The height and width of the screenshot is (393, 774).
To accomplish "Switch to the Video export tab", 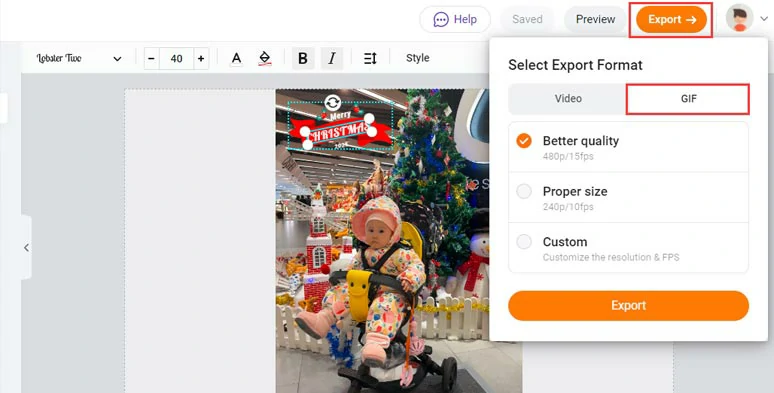I will (568, 99).
